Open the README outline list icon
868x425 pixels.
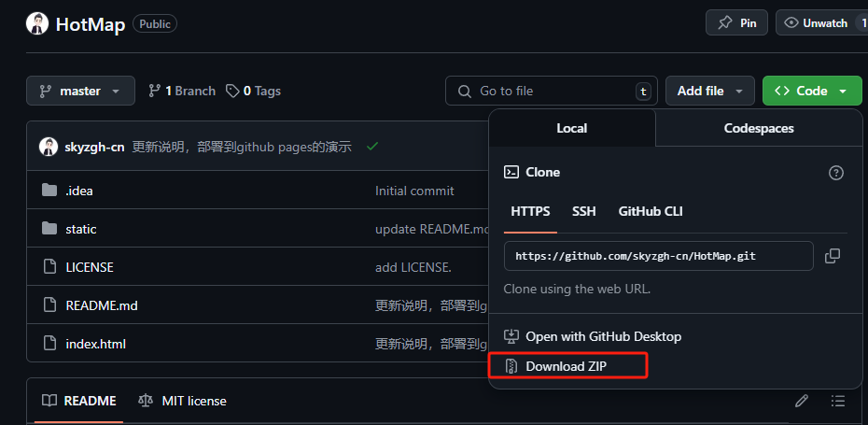(838, 401)
